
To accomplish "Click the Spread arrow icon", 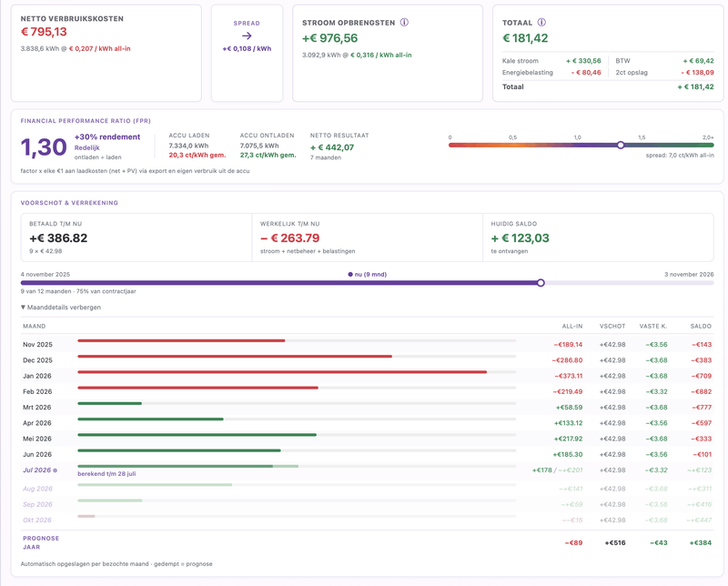I will coord(247,35).
